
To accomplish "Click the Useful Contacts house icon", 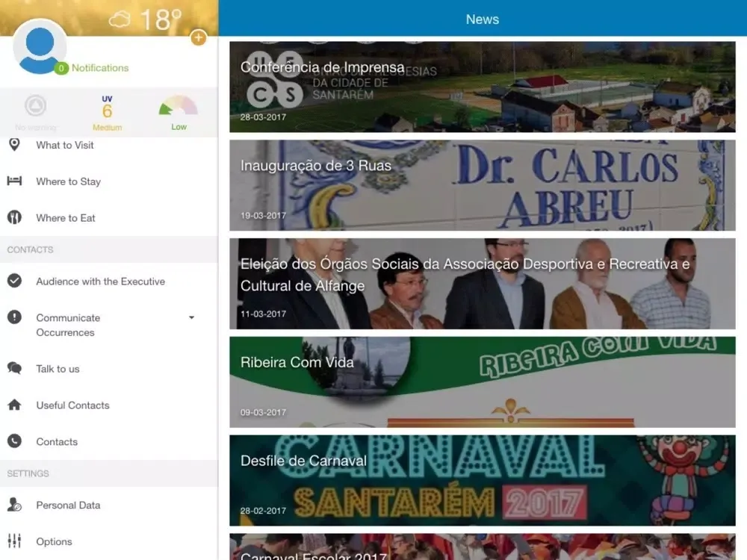I will tap(14, 405).
